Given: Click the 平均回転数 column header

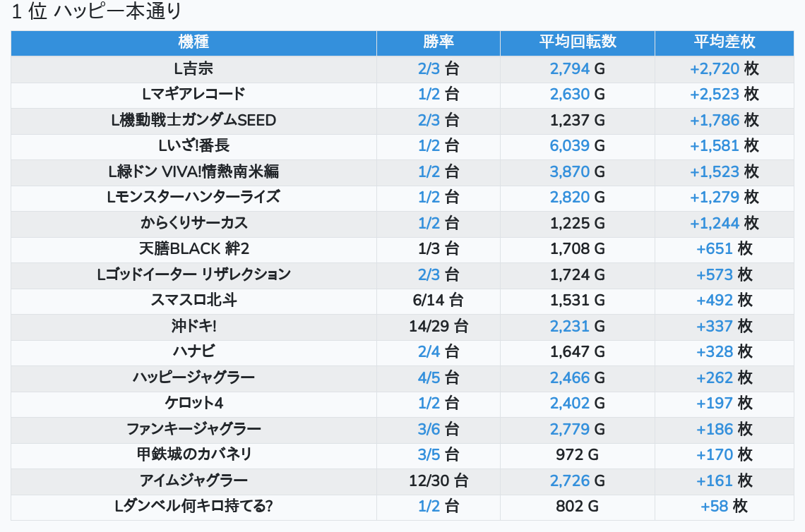Looking at the screenshot, I should click(578, 42).
